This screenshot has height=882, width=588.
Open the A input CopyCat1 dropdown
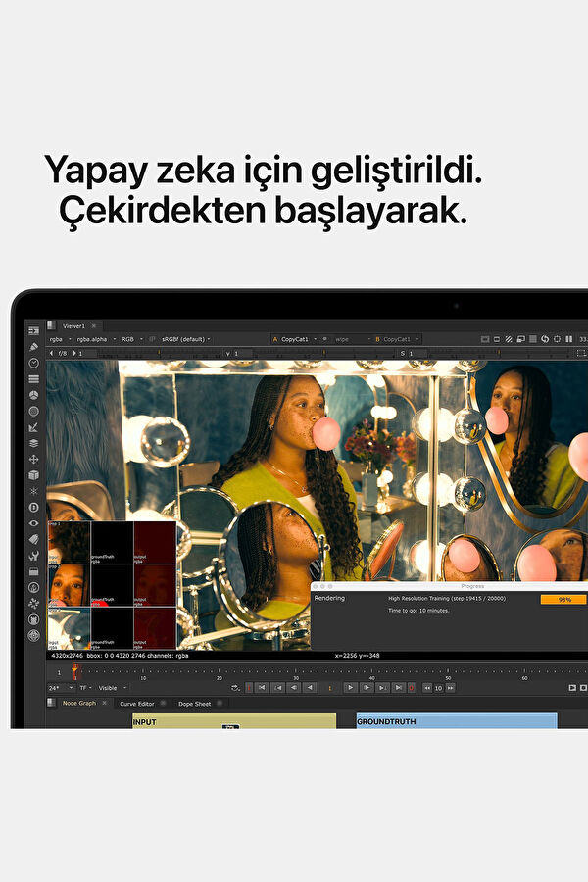(294, 339)
